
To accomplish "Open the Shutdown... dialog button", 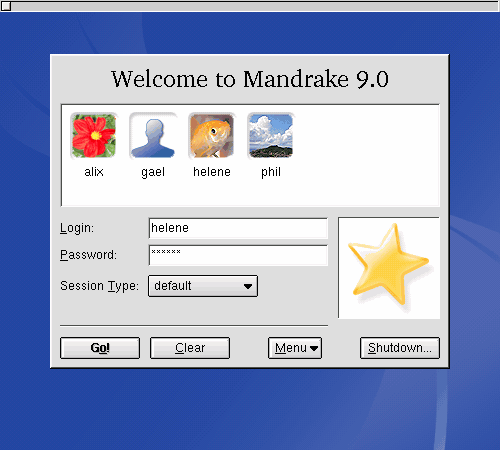I will (400, 348).
